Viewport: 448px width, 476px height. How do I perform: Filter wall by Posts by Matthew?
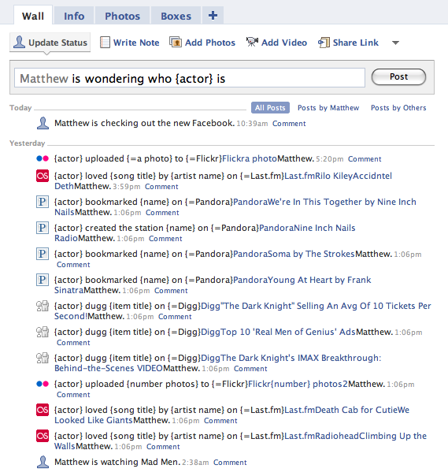click(328, 108)
